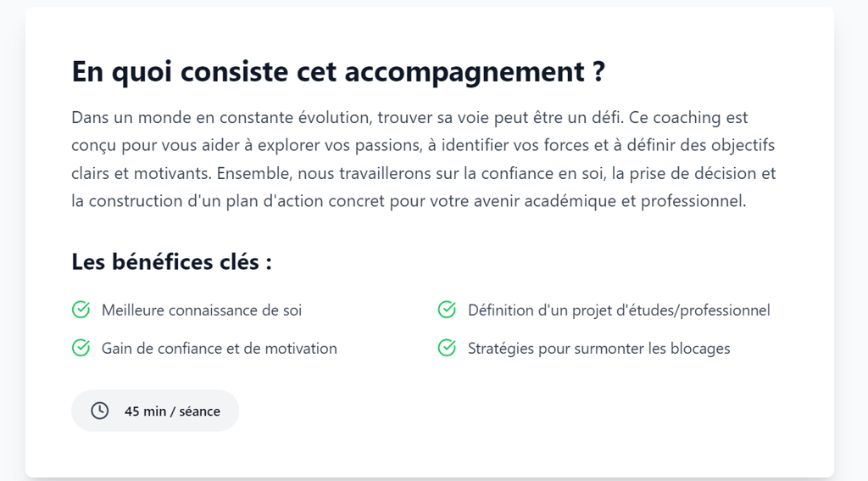Click the heading "En quoi consiste cet accompagnement ?"
This screenshot has height=481, width=868.
(338, 72)
